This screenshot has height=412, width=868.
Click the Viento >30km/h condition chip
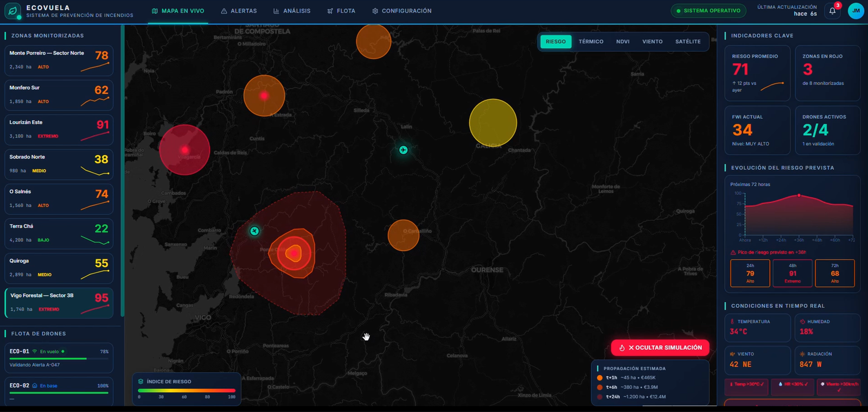click(x=839, y=386)
